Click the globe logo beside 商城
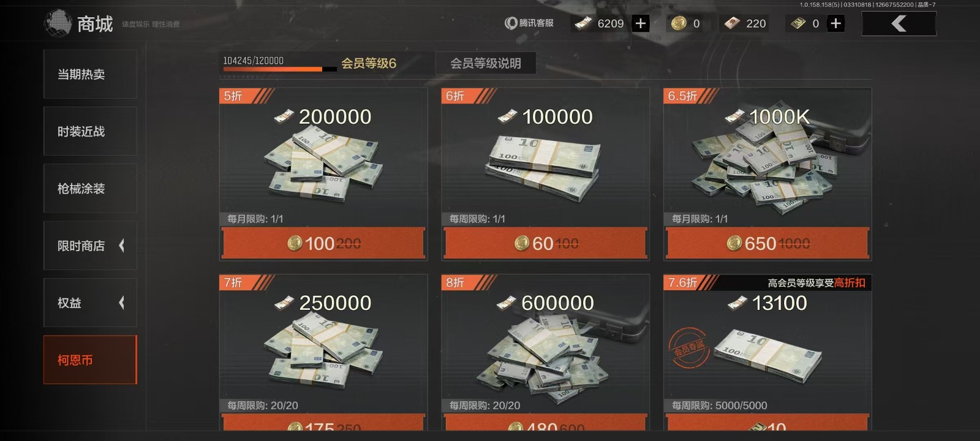Viewport: 980px width, 441px height. pos(58,23)
